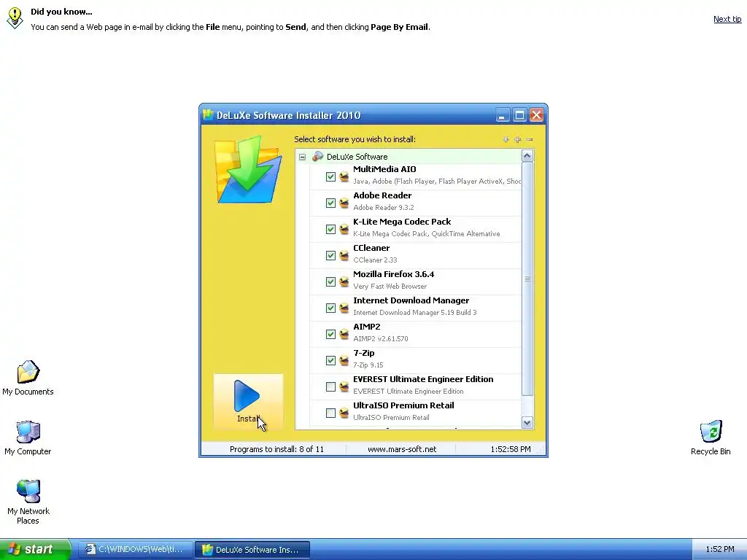
Task: Click package icon beside K-Lite Mega Codec
Action: coord(344,229)
